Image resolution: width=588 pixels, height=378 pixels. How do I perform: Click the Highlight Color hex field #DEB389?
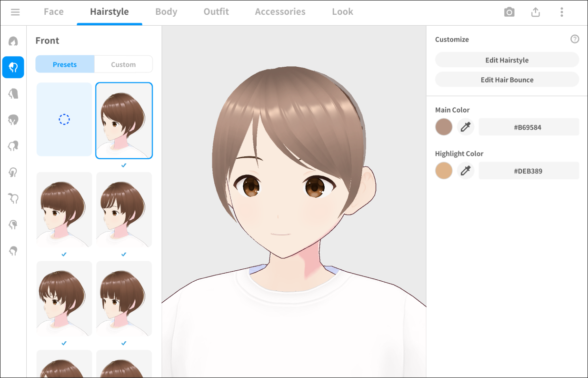(528, 171)
